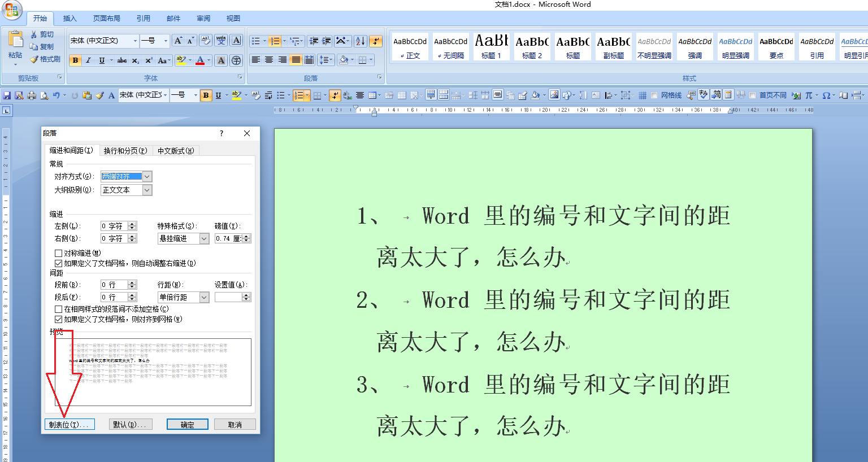The width and height of the screenshot is (868, 462).
Task: Click the Clear Formatting eraser icon
Action: coord(206,41)
